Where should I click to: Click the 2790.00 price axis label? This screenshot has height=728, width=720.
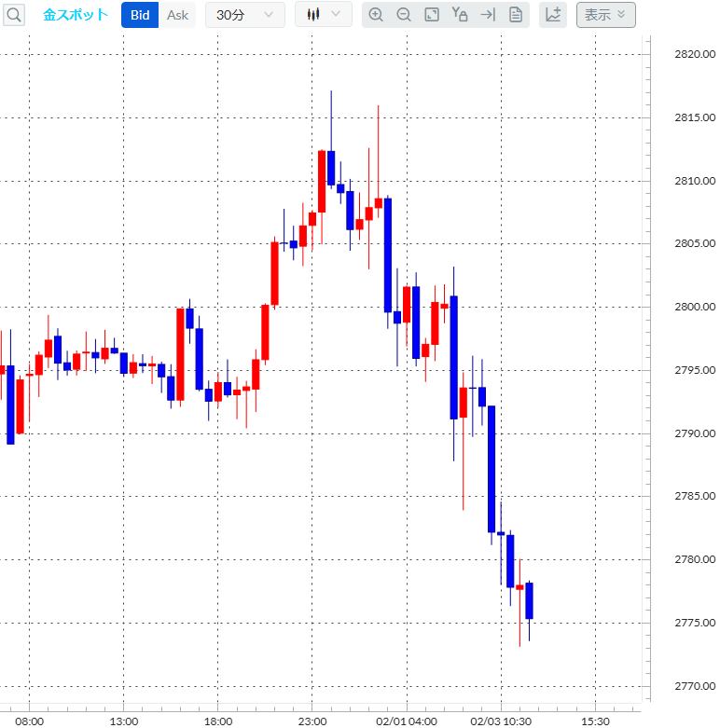point(695,433)
